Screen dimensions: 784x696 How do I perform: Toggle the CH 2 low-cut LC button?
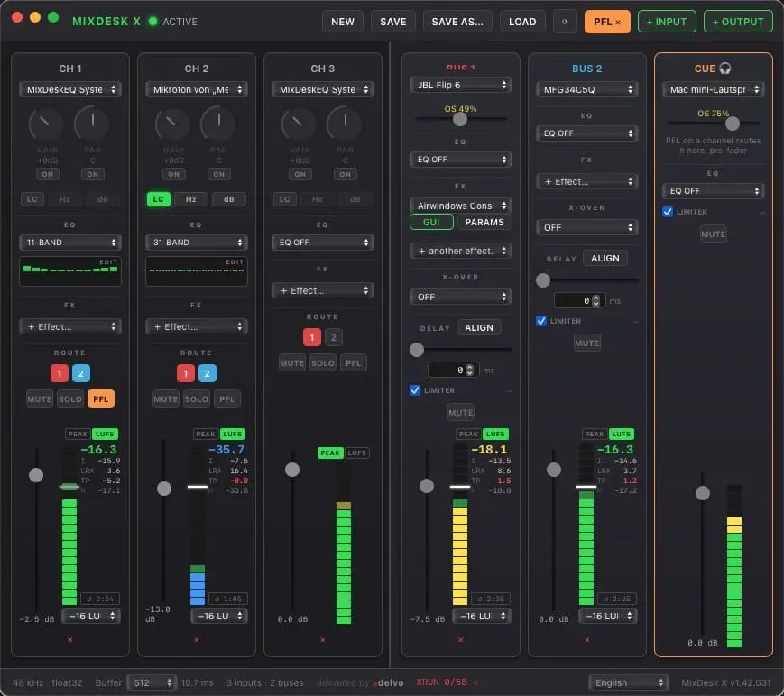159,199
